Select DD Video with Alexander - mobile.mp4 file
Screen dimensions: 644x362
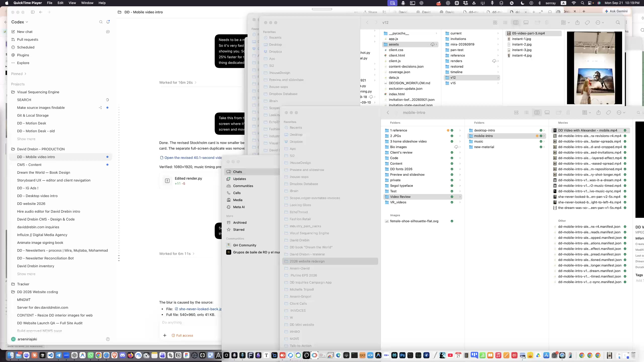[590, 130]
